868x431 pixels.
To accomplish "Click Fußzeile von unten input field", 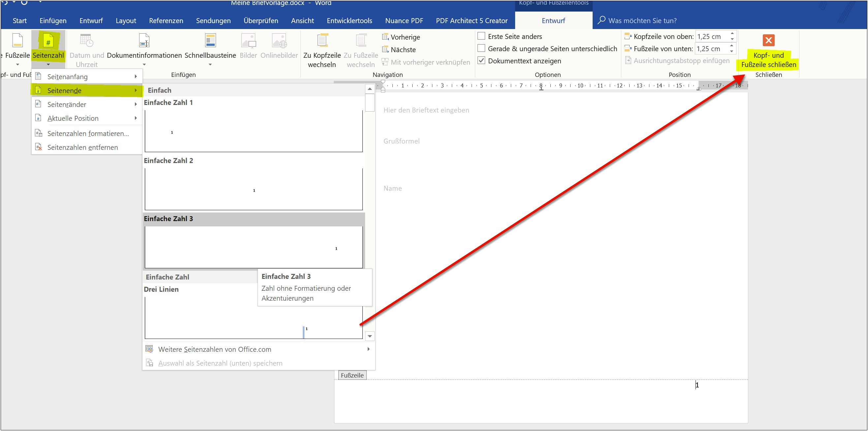I will click(x=712, y=49).
